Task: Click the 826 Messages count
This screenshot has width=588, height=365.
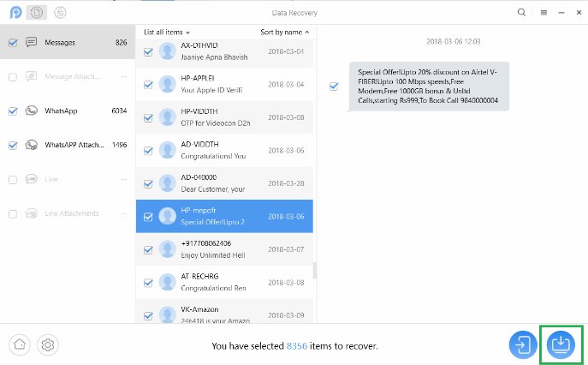Action: point(122,43)
